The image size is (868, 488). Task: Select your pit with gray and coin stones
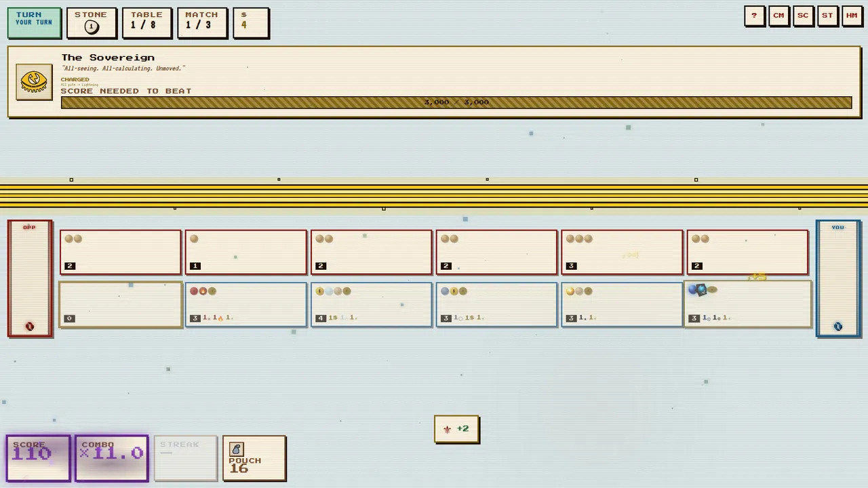click(x=497, y=304)
